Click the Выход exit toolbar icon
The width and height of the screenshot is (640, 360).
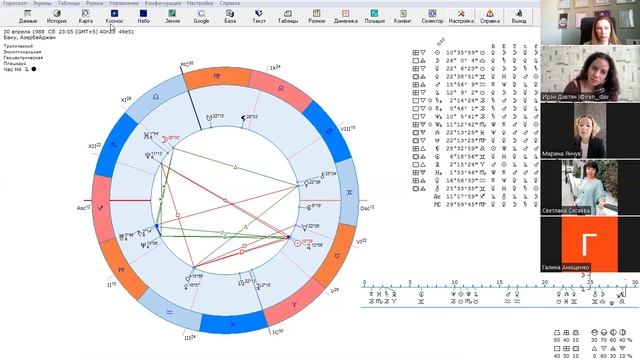tap(519, 16)
